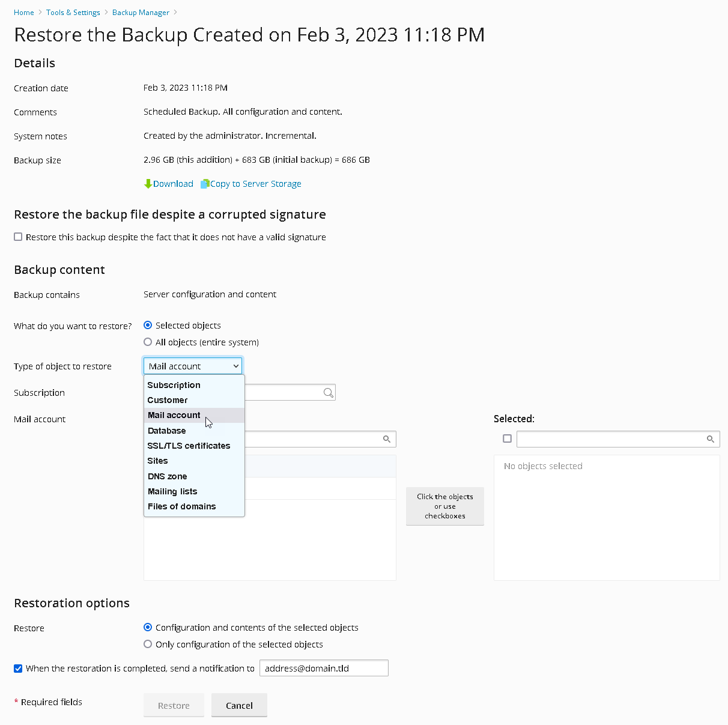This screenshot has height=725, width=728.
Task: Click the dropdown chevron on the object type selector
Action: coord(235,365)
